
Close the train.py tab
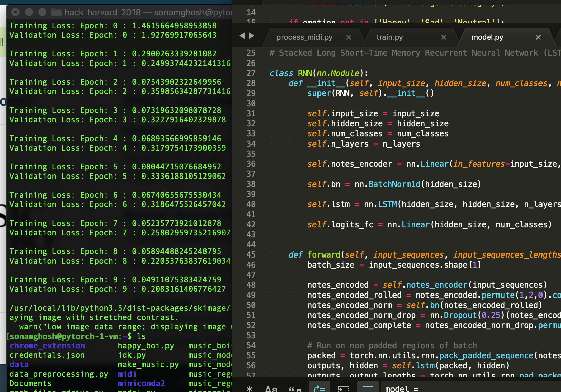444,37
